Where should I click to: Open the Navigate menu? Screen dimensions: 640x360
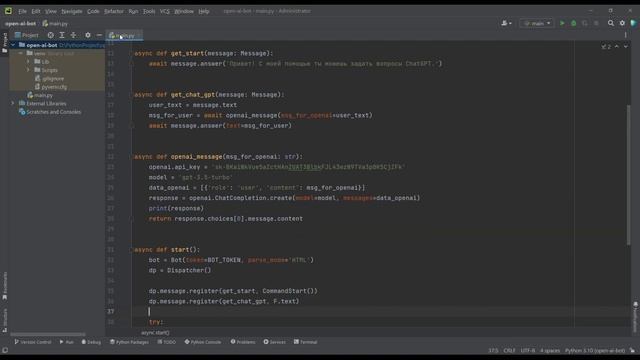click(72, 11)
